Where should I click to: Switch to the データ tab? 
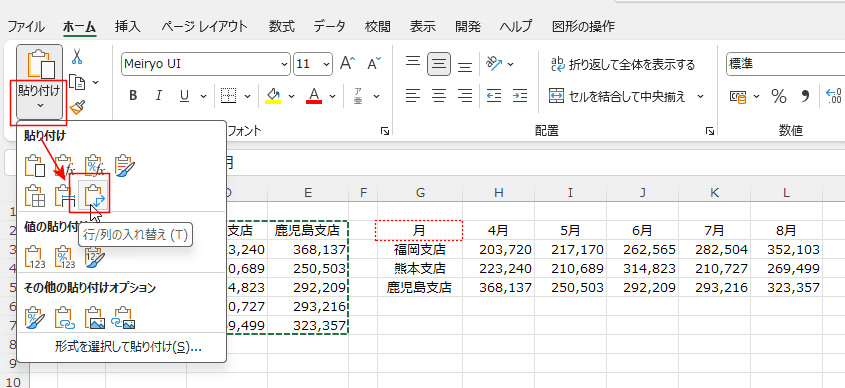329,26
